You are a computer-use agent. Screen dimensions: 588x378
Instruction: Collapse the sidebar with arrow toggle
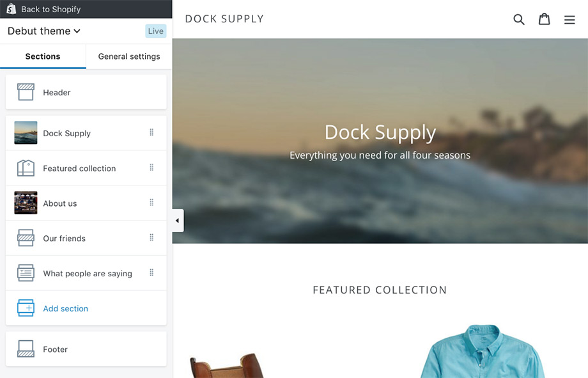pyautogui.click(x=178, y=221)
